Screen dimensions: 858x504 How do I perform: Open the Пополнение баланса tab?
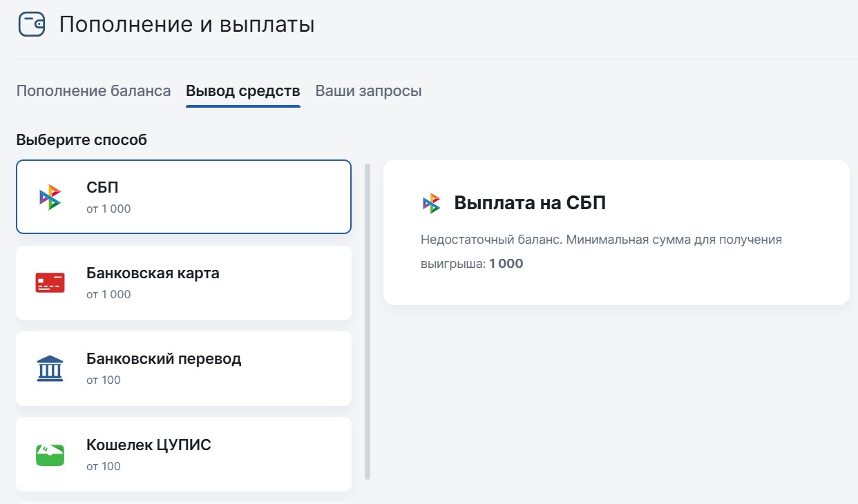coord(93,90)
